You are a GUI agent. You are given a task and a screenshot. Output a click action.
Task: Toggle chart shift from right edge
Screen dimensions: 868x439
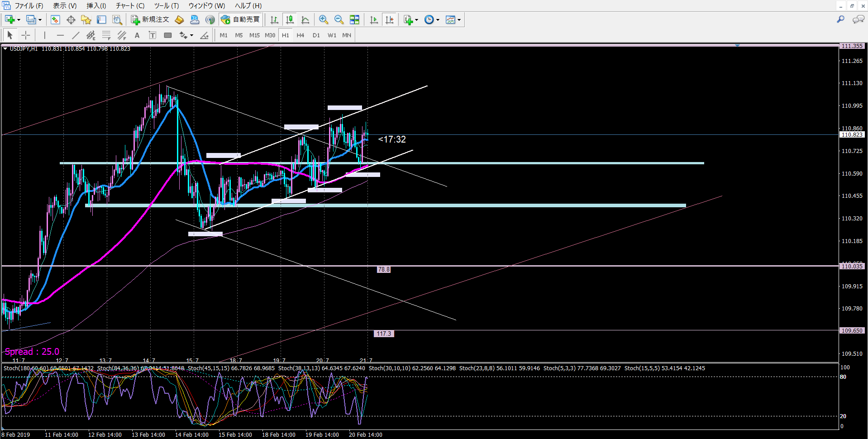click(x=389, y=19)
